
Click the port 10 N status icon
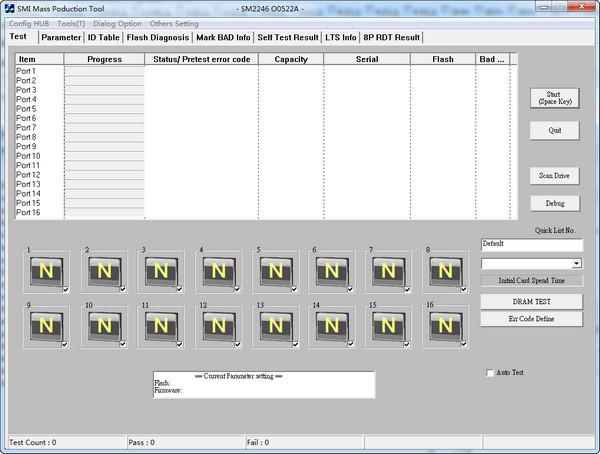(x=104, y=326)
